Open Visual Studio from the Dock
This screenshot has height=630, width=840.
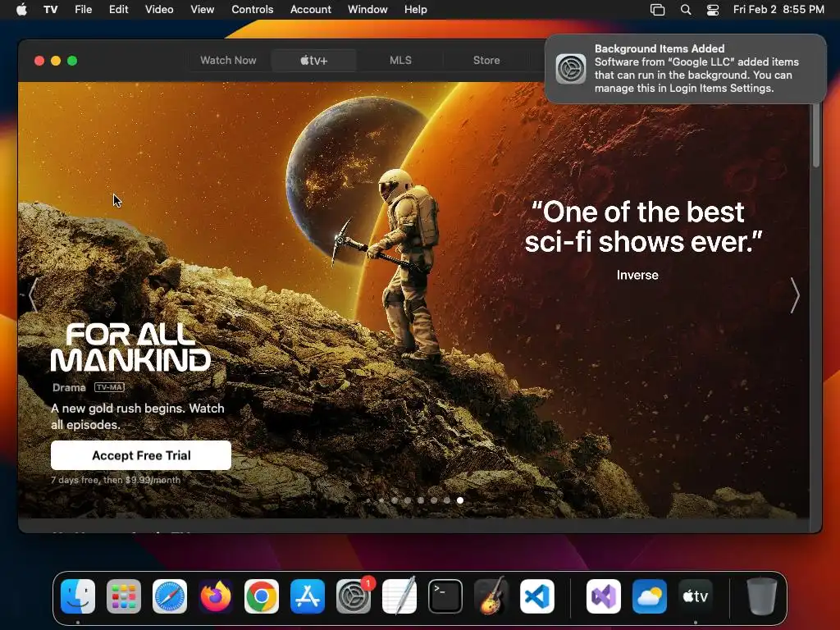point(604,596)
